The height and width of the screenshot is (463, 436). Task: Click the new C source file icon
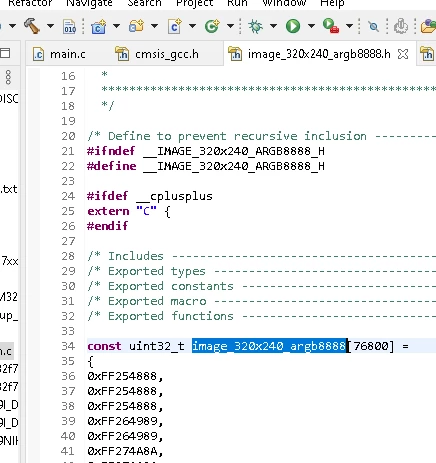pyautogui.click(x=175, y=26)
